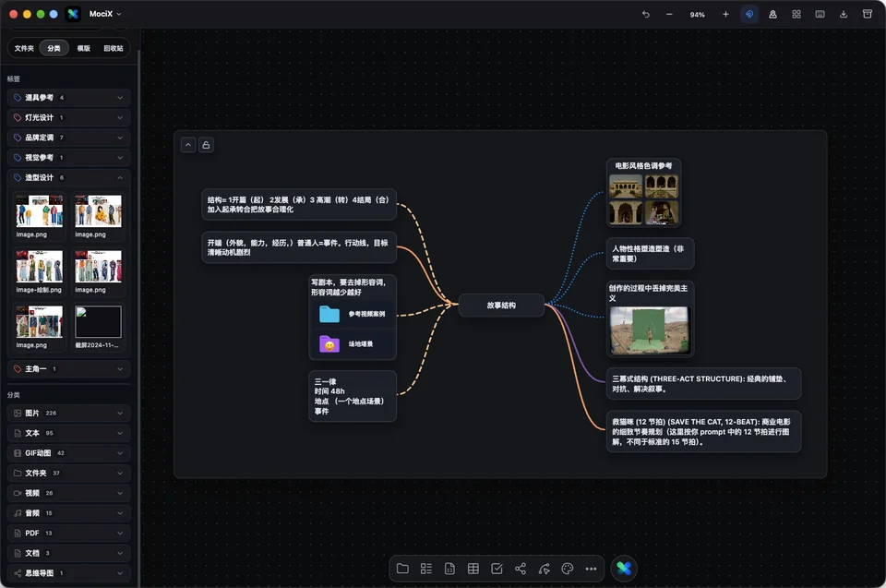886x588 pixels.
Task: Expand the PDF 13 category
Action: [69, 534]
